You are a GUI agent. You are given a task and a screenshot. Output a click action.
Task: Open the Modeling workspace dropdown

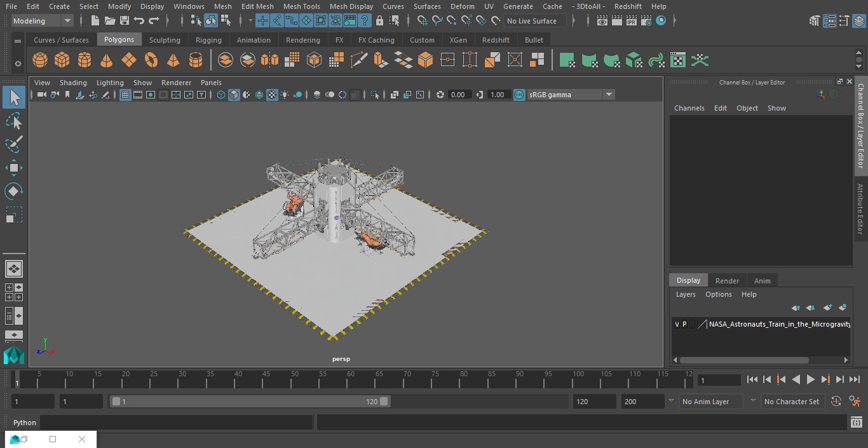(43, 21)
